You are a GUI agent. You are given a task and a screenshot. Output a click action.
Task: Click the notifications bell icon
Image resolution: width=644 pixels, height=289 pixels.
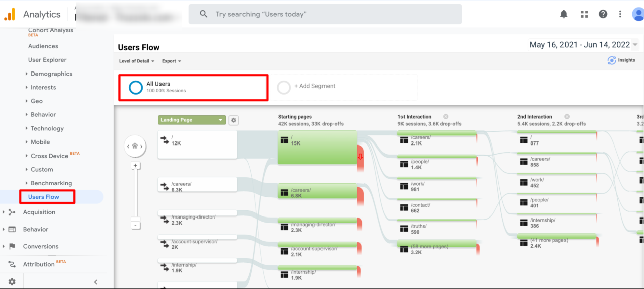click(x=564, y=14)
